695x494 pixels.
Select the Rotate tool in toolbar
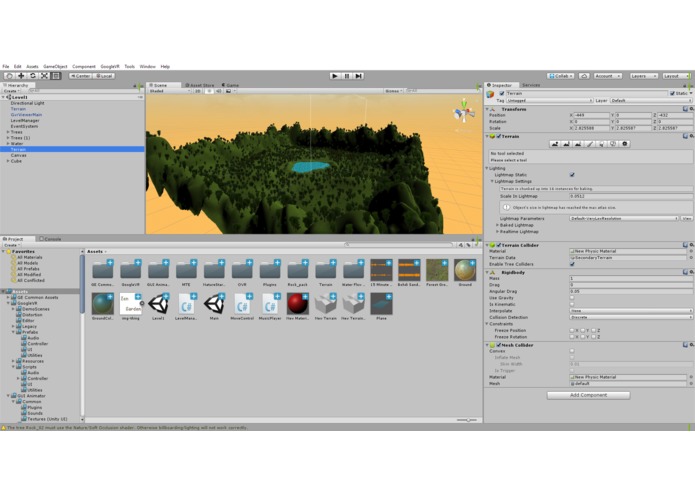(33, 76)
